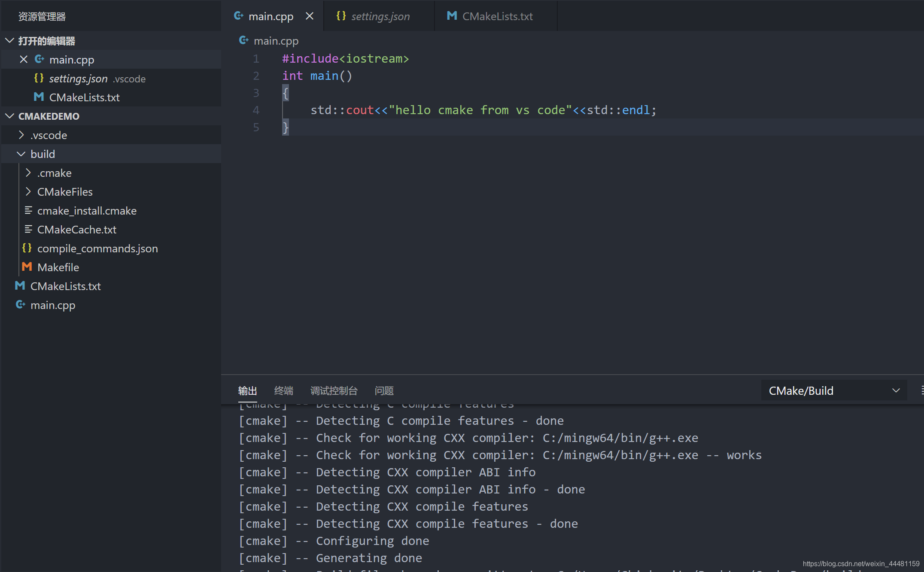924x572 pixels.
Task: Open CMakeLists.txt in the open editors list
Action: coord(111,97)
